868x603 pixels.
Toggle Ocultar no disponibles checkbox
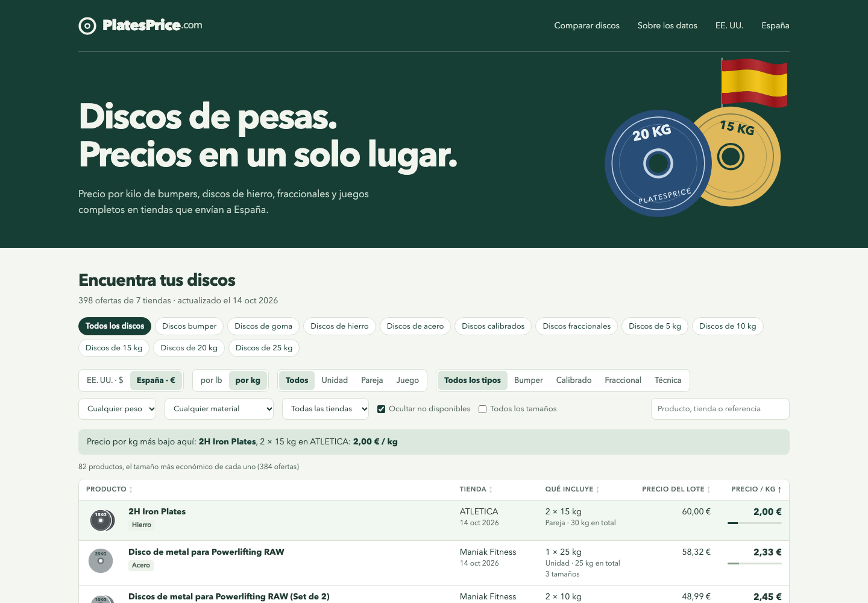[x=381, y=409]
